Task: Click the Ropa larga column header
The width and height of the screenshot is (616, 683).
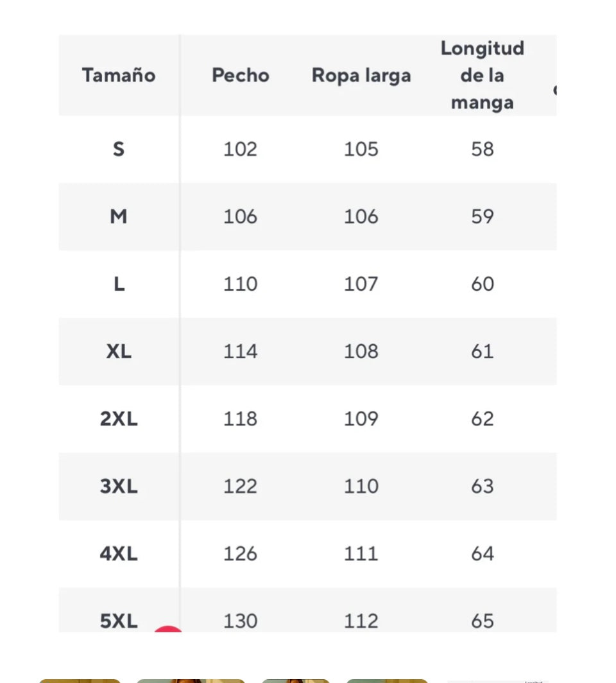Action: point(361,76)
